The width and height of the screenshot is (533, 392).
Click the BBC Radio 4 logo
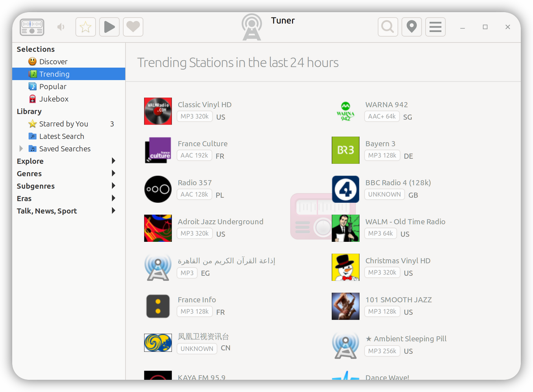[x=345, y=189]
